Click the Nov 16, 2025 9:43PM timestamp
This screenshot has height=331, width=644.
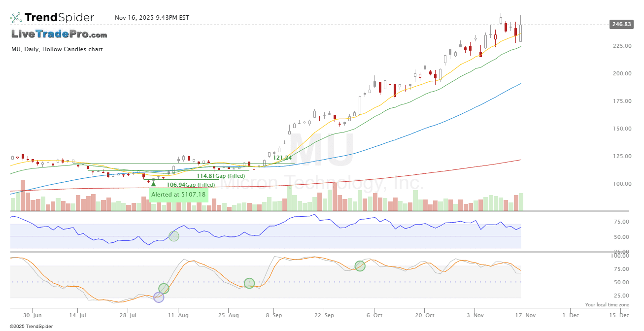coord(152,18)
